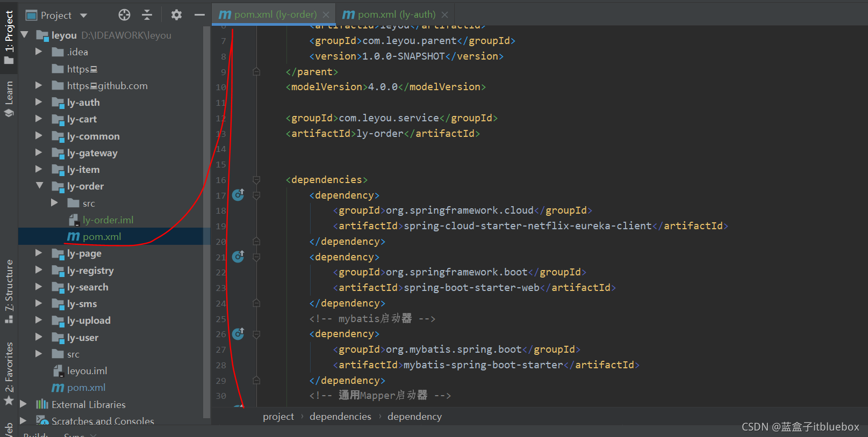The height and width of the screenshot is (437, 868).
Task: Click 'project' in the breadcrumb bar
Action: pos(278,416)
